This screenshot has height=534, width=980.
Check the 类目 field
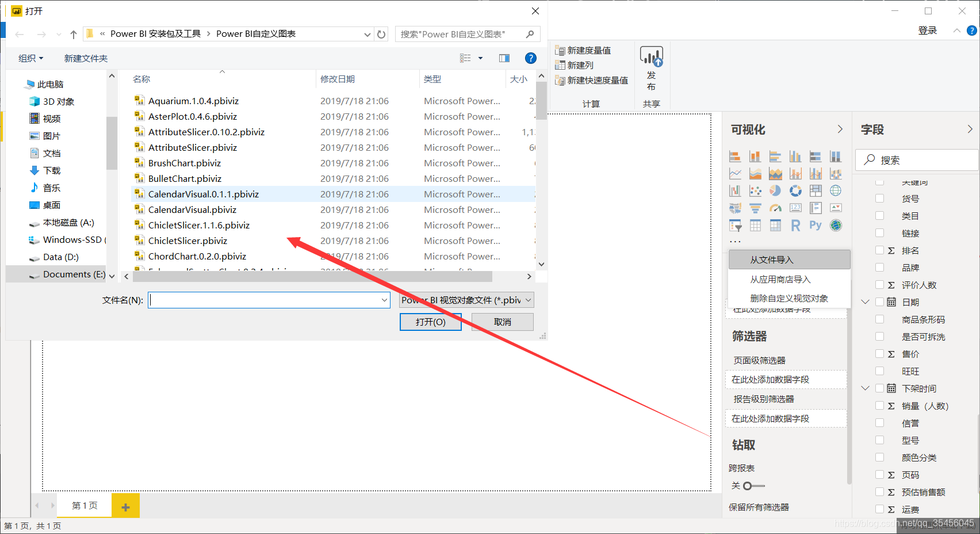pos(879,216)
